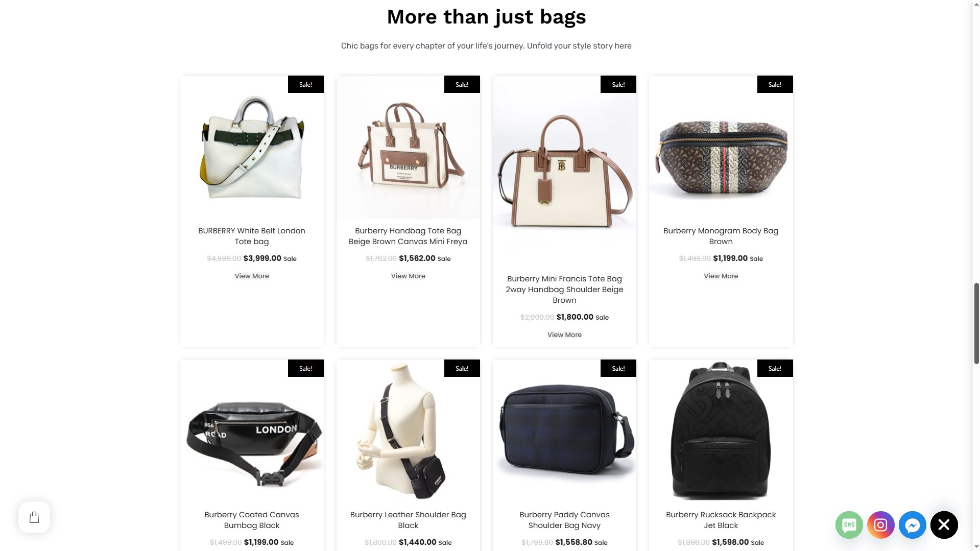980x551 pixels.
Task: Open the SMS chat icon
Action: point(849,525)
